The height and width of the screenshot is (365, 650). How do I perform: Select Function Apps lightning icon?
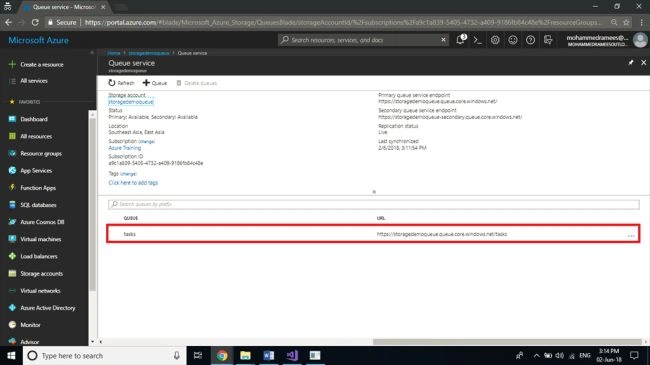point(12,187)
